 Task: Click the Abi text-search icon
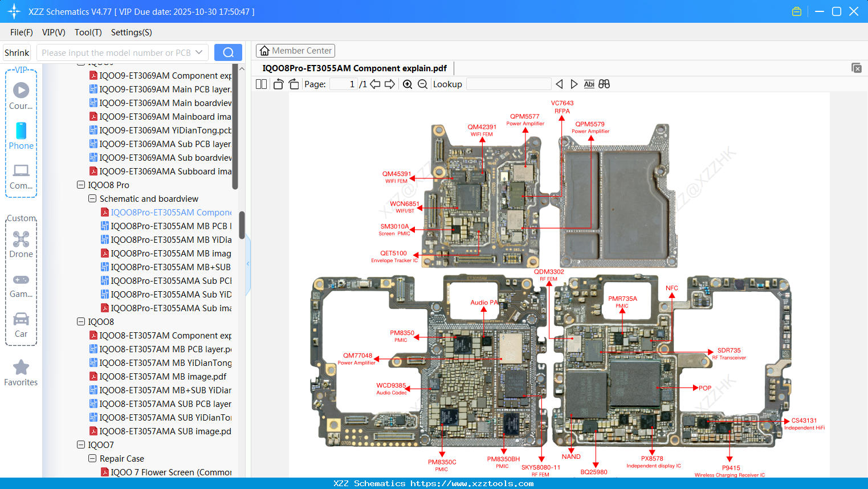pos(589,84)
